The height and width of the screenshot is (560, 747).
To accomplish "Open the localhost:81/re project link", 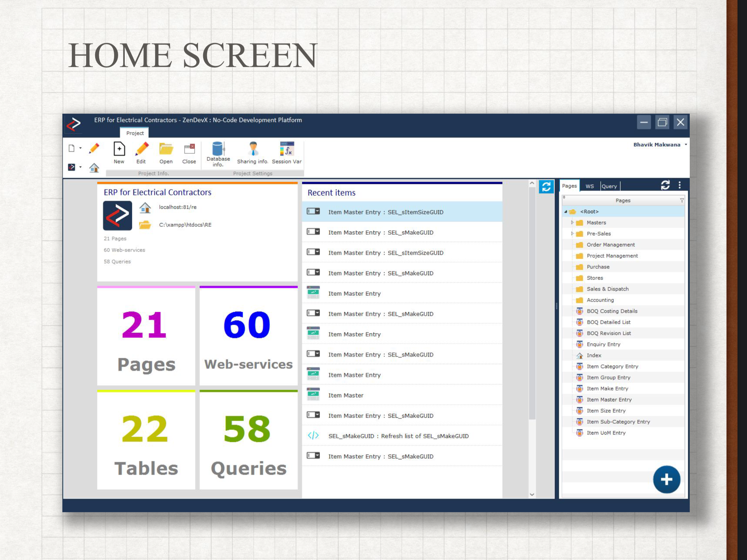I will tap(178, 207).
